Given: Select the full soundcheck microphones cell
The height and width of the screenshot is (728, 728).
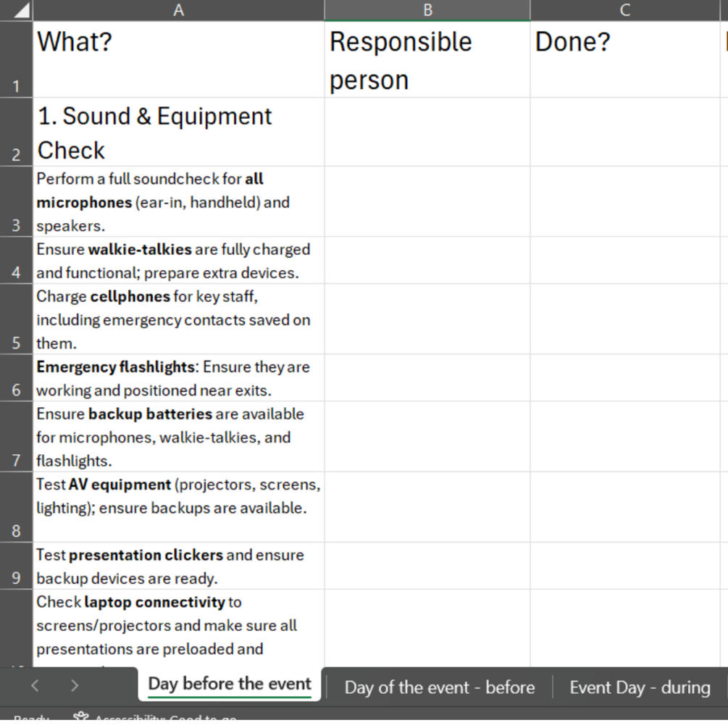Looking at the screenshot, I should (179, 201).
